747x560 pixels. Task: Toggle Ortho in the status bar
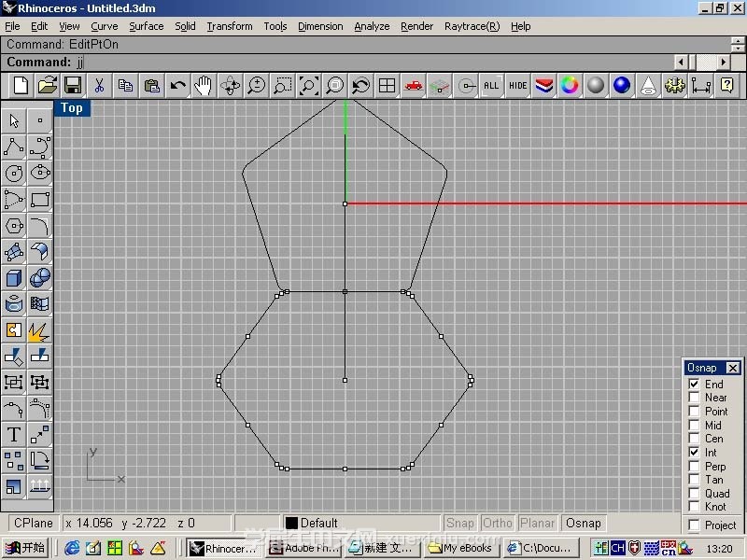[498, 523]
